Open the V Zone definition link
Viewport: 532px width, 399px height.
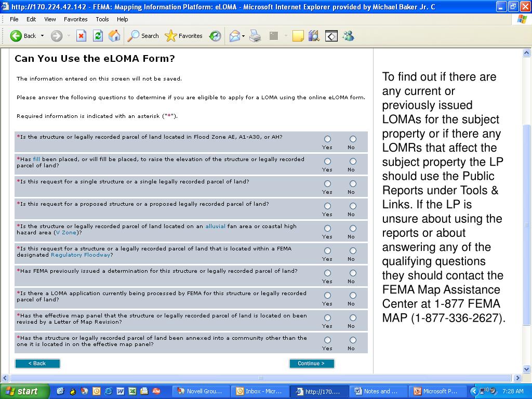point(66,233)
